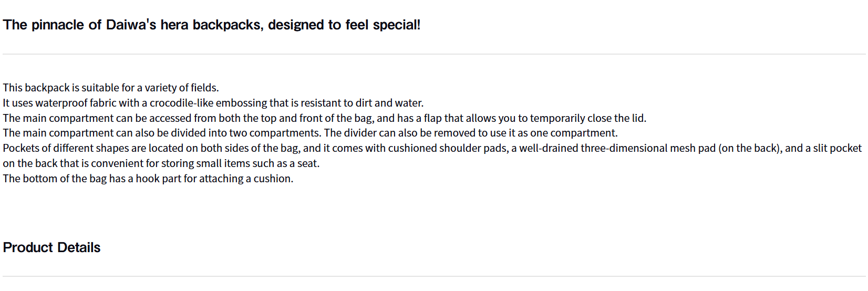This screenshot has height=291, width=868.
Task: Click the word 'crocodile-like' in the second line
Action: tap(181, 103)
